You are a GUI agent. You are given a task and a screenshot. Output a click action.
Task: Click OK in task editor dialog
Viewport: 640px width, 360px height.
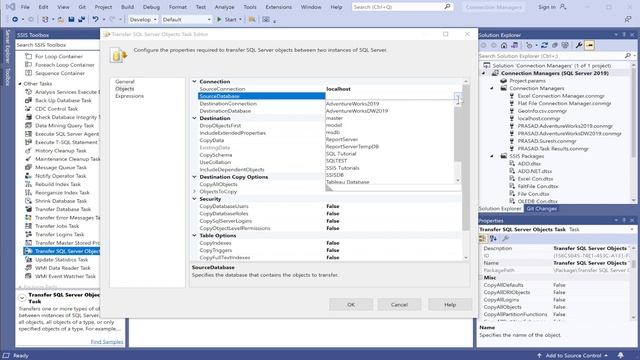(351, 304)
